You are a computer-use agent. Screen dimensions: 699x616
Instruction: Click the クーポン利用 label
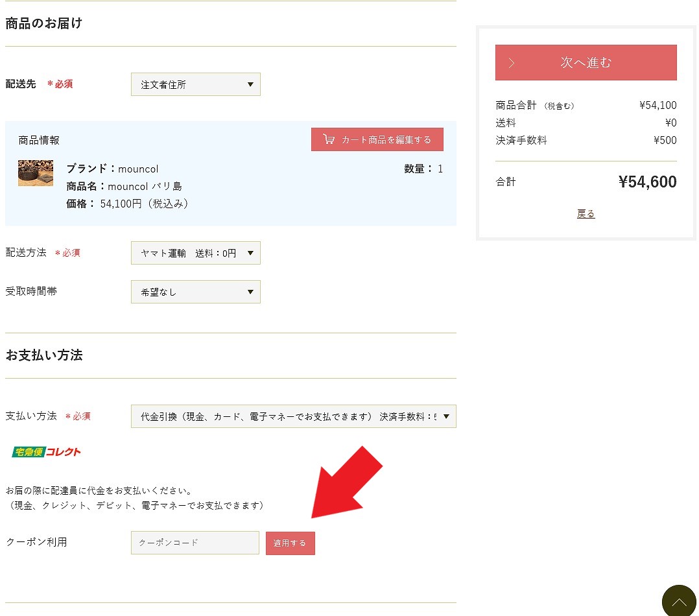pyautogui.click(x=36, y=542)
